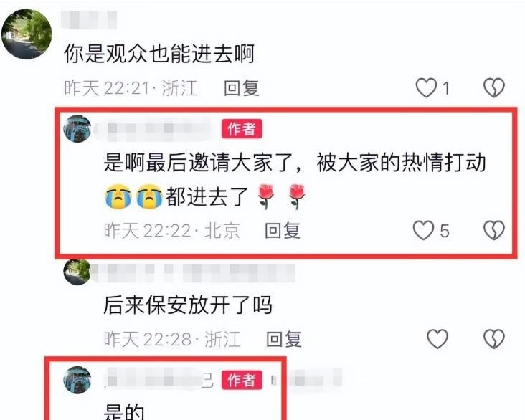Click the 作者 badge on the first author reply
The height and width of the screenshot is (420, 525).
tap(242, 129)
